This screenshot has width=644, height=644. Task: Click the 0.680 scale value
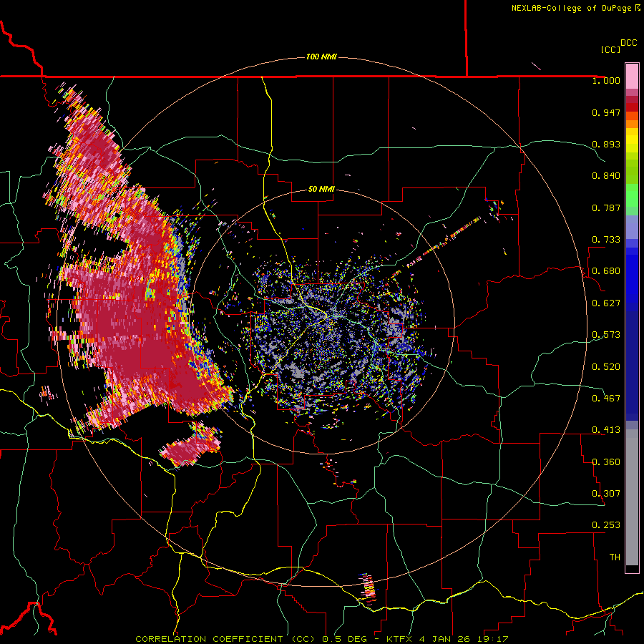pyautogui.click(x=606, y=271)
